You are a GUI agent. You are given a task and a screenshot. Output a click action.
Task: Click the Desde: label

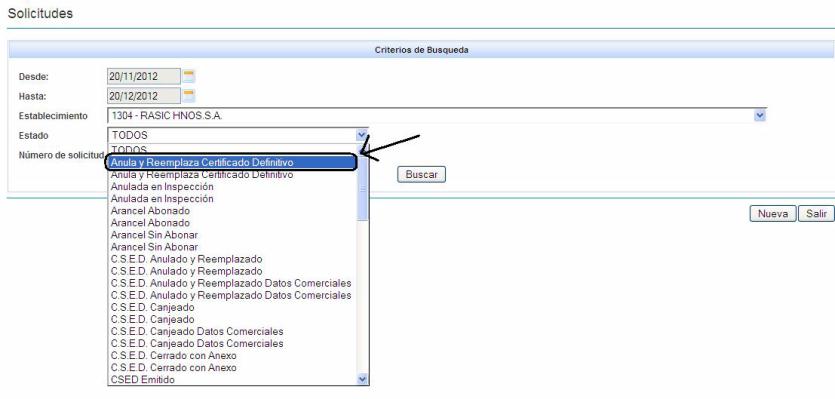34,77
